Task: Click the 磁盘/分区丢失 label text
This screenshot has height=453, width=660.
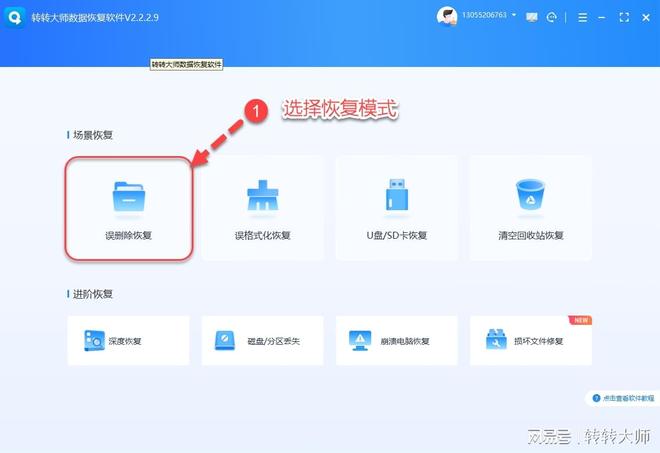Action: [274, 341]
